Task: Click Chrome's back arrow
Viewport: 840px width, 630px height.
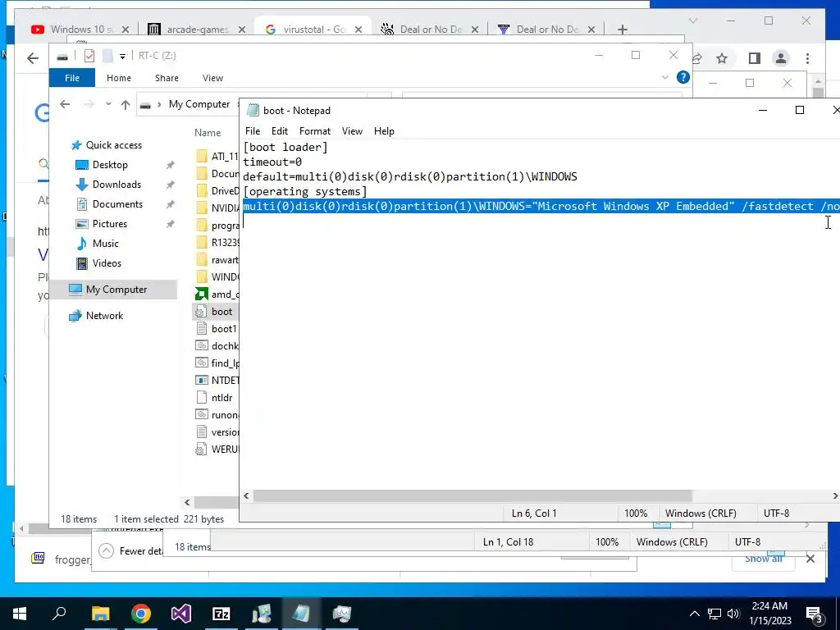Action: (x=33, y=58)
